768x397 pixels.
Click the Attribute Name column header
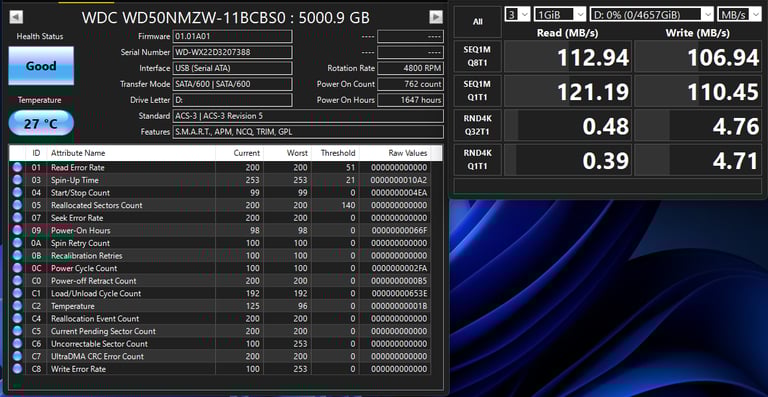tap(131, 153)
